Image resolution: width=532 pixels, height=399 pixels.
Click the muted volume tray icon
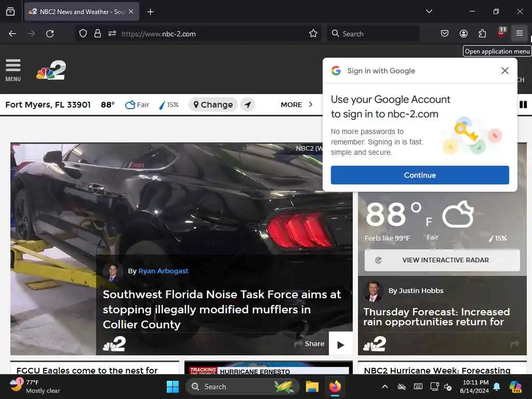click(x=448, y=387)
